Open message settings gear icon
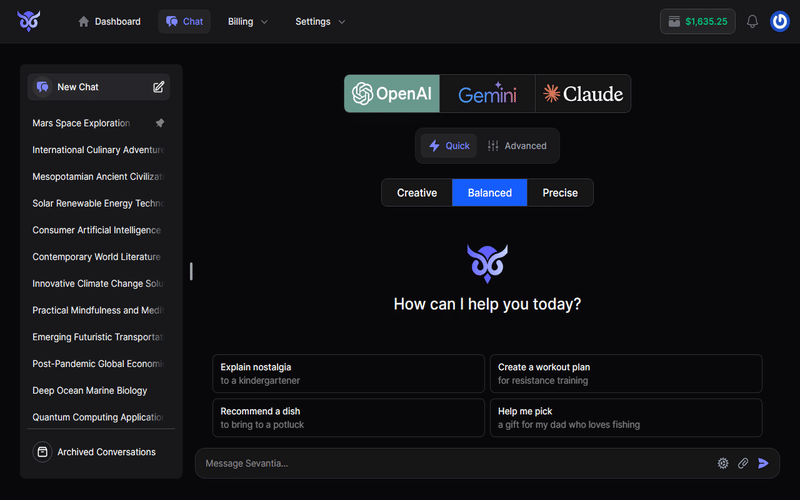Image resolution: width=800 pixels, height=500 pixels. (723, 463)
